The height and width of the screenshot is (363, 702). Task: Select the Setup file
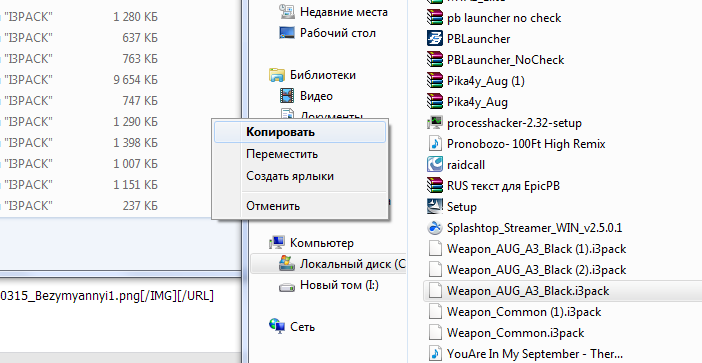tap(462, 207)
